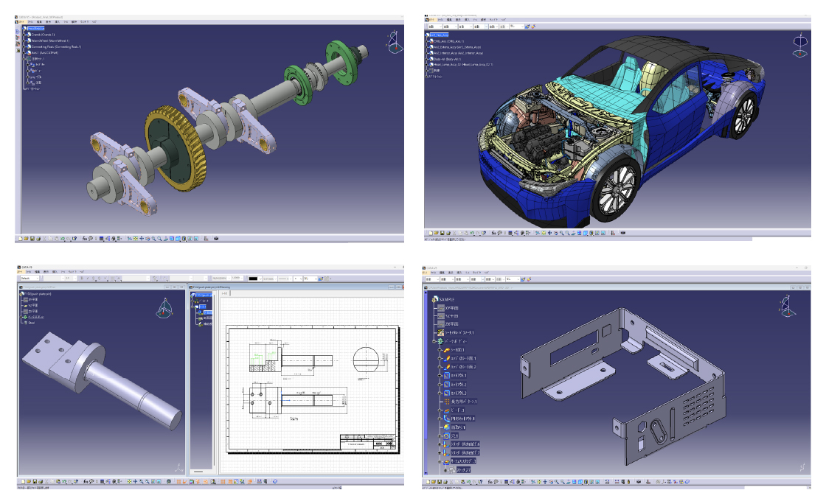Image resolution: width=826 pixels, height=504 pixels.
Task: Select the sheet tab above the drawing grid
Action: click(225, 293)
